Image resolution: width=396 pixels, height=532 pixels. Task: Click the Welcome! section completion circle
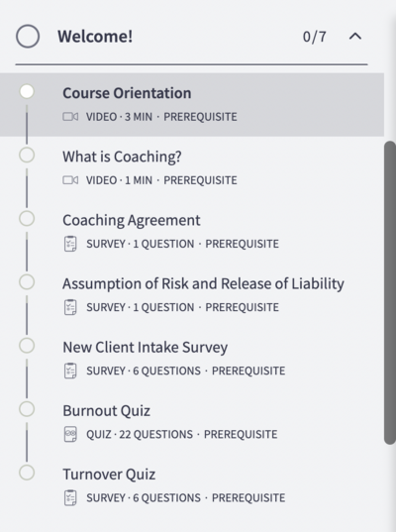[x=28, y=36]
